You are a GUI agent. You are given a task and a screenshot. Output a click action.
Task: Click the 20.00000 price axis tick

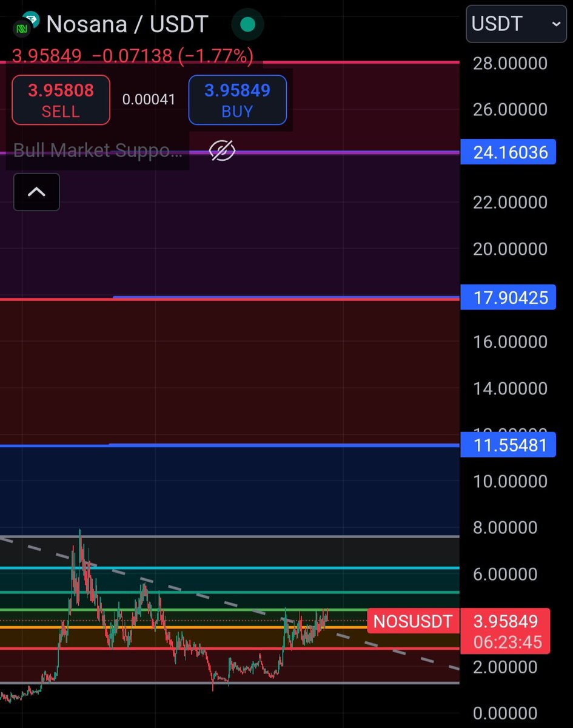[x=510, y=249]
